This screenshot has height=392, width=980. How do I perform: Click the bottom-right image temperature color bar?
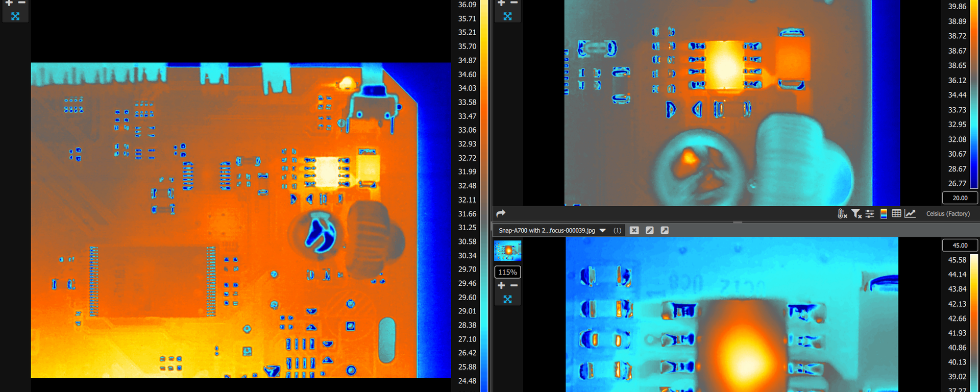pyautogui.click(x=974, y=323)
